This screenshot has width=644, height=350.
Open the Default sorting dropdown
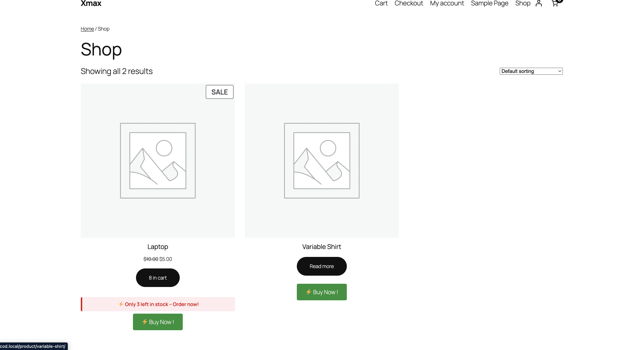(531, 71)
